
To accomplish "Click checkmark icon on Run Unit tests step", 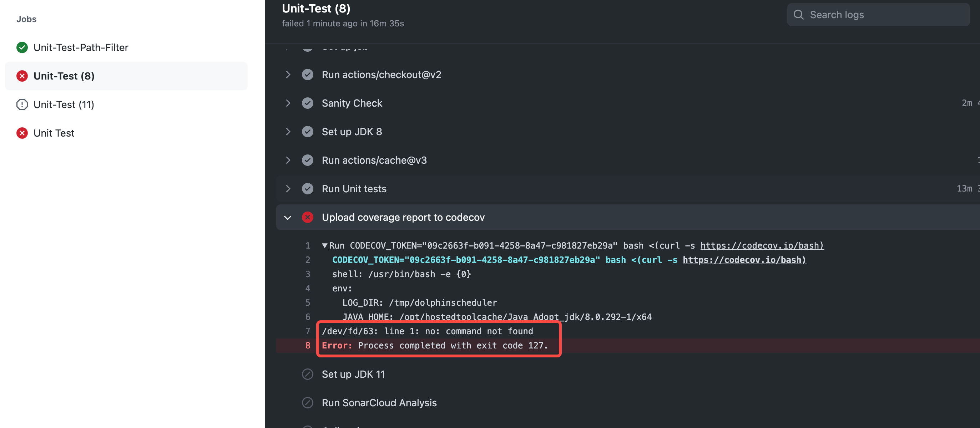I will coord(307,189).
